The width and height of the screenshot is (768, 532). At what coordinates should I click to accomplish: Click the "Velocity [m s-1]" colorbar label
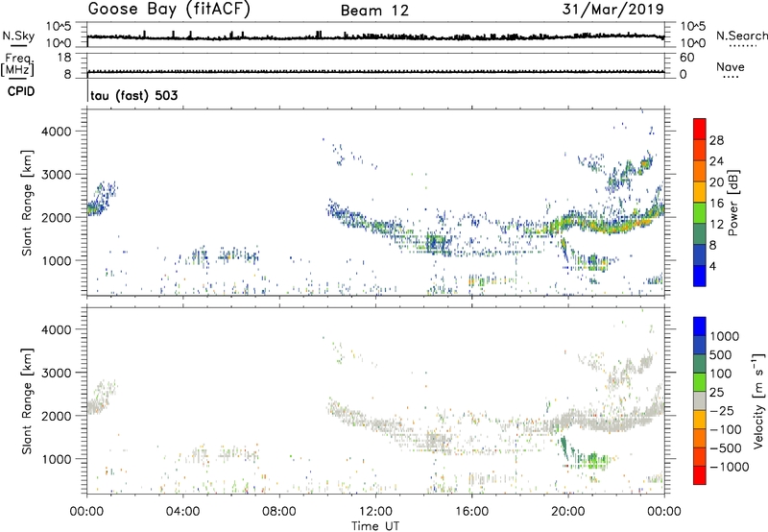(758, 400)
